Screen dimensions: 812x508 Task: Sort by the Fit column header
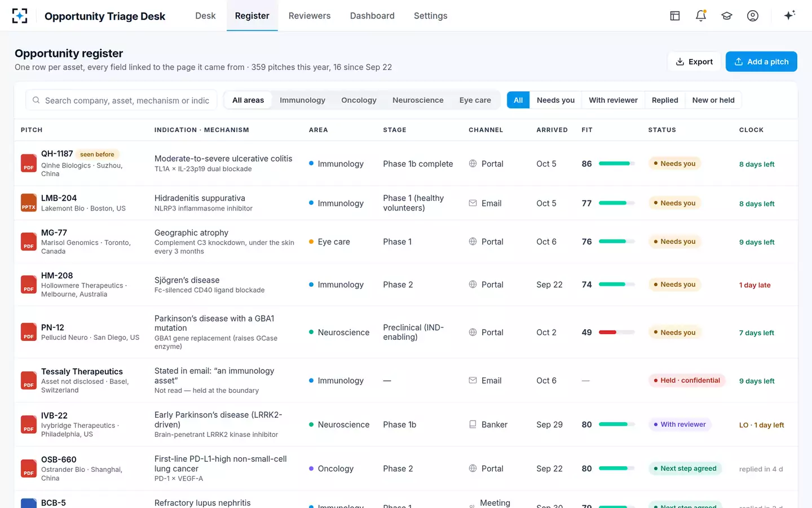[x=587, y=130]
